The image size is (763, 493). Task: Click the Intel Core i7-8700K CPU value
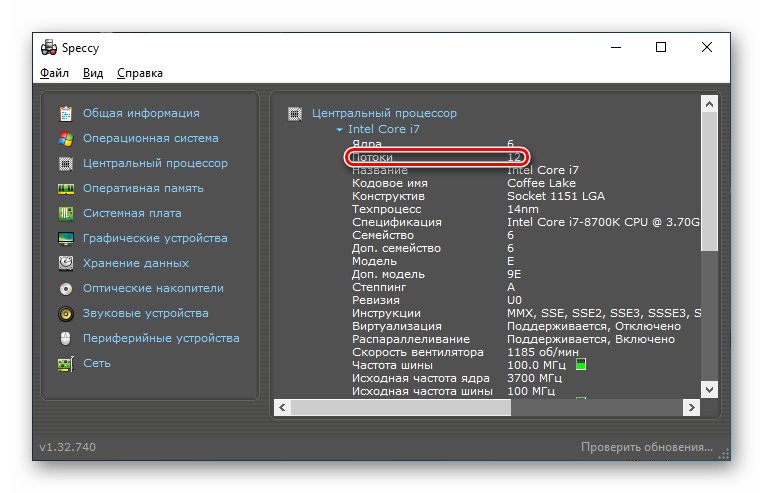click(x=603, y=222)
